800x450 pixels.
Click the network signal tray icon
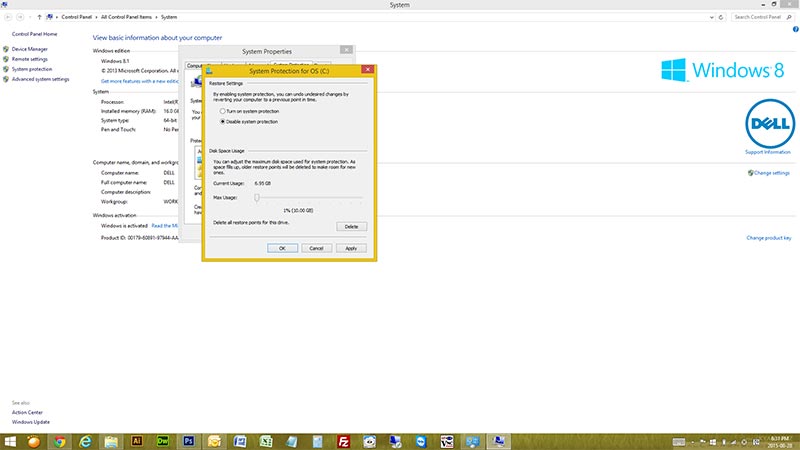[x=733, y=442]
